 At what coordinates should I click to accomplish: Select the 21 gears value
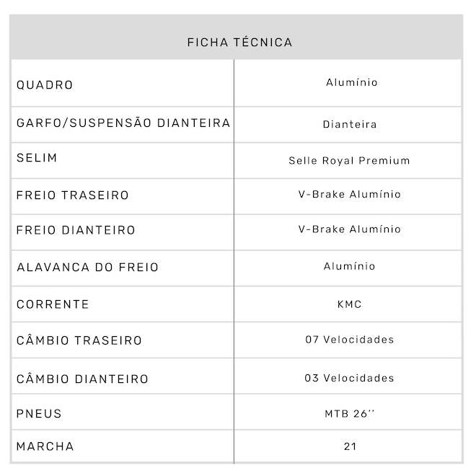click(x=350, y=447)
